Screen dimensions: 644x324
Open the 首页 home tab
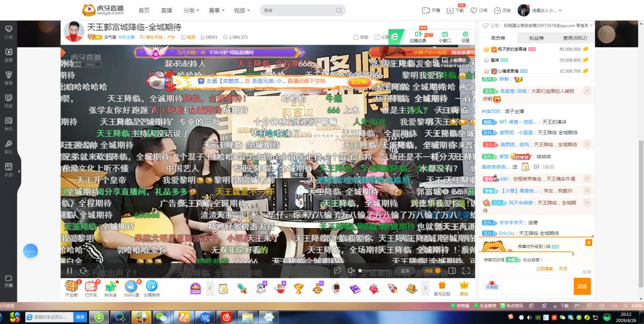[144, 11]
